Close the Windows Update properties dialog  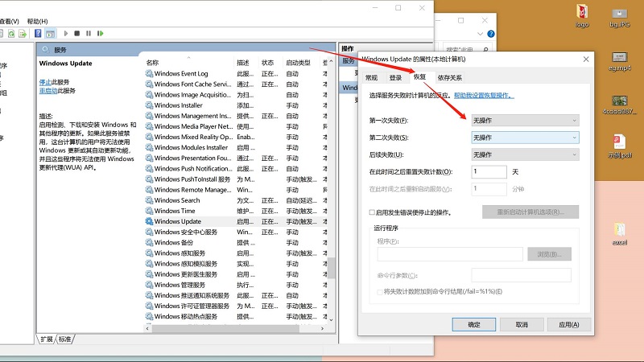click(x=586, y=59)
